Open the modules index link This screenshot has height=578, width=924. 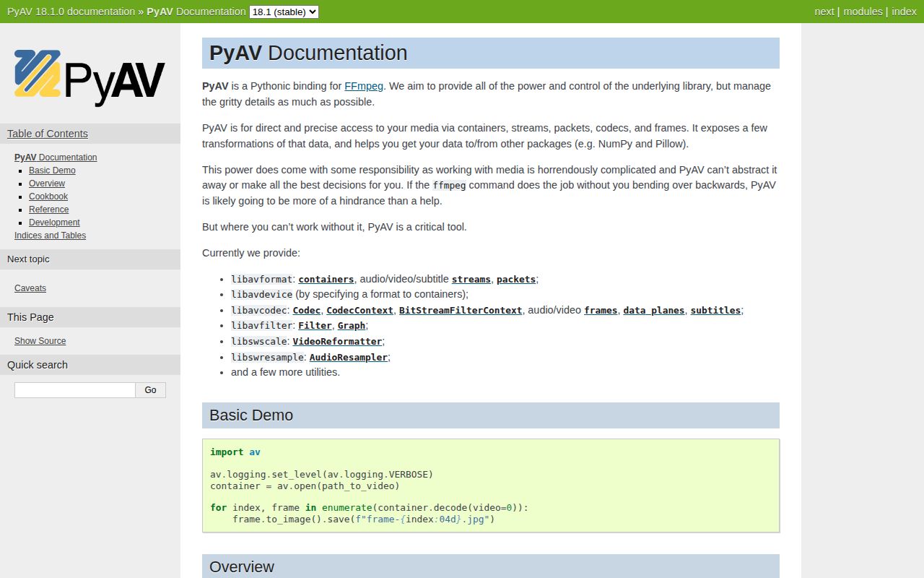[x=863, y=12]
